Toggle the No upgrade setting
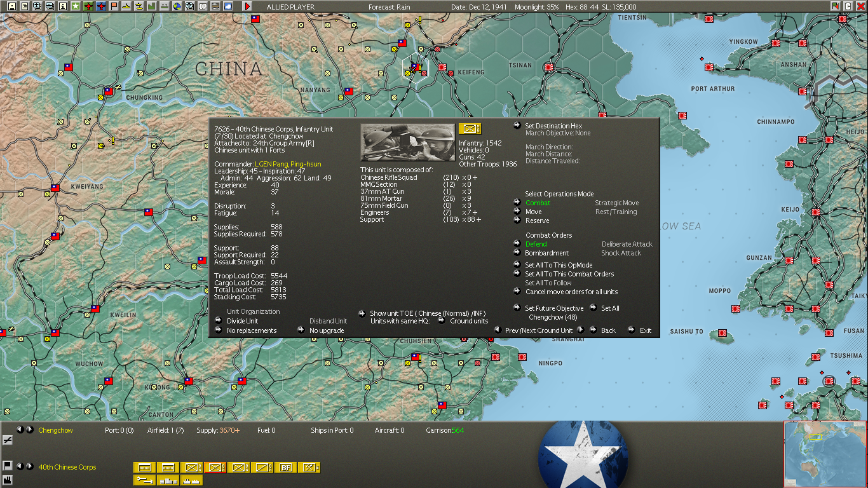This screenshot has height=488, width=868. pyautogui.click(x=327, y=330)
